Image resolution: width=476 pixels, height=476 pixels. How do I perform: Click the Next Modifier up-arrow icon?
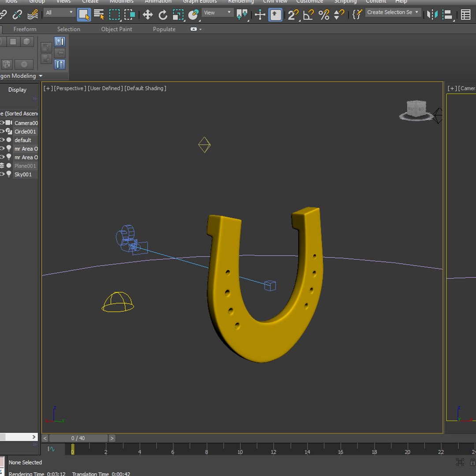46,47
